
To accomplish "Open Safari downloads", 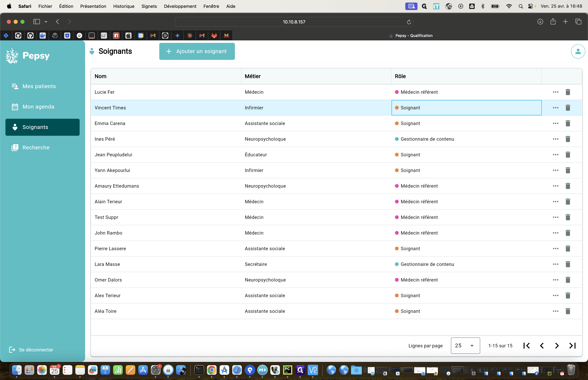I will tap(540, 22).
